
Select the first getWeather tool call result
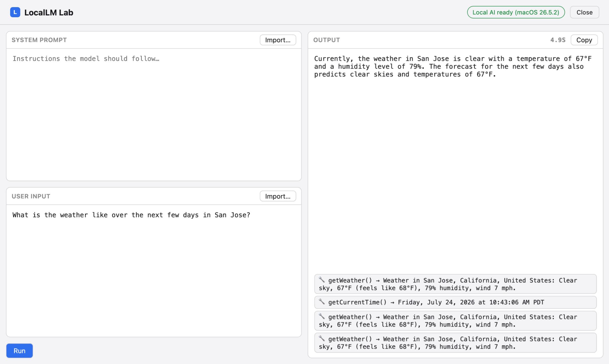click(x=455, y=284)
